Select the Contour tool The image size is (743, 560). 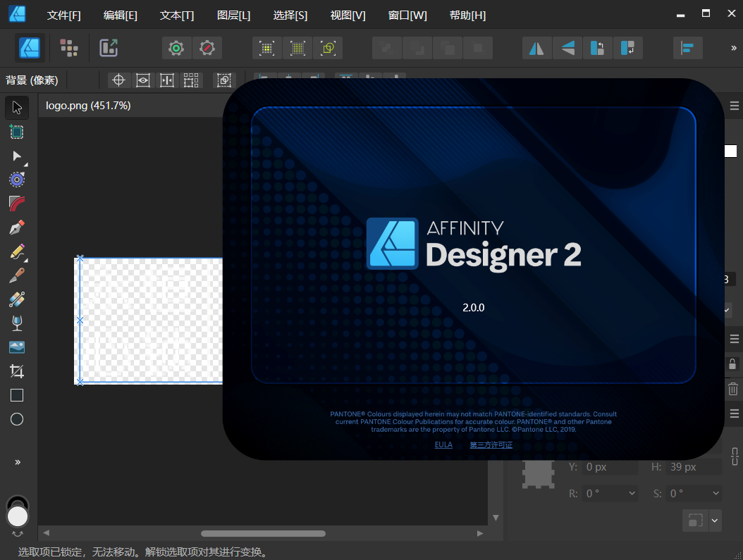[17, 180]
